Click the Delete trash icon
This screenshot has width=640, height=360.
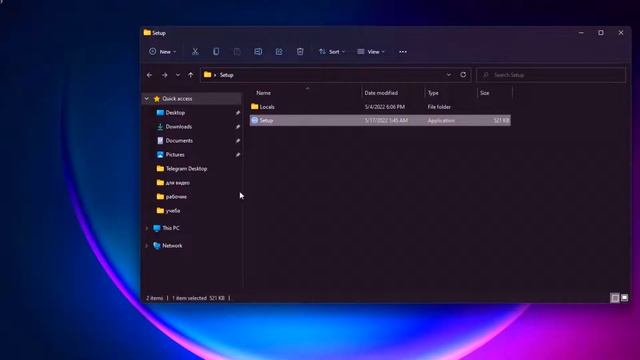tap(300, 51)
